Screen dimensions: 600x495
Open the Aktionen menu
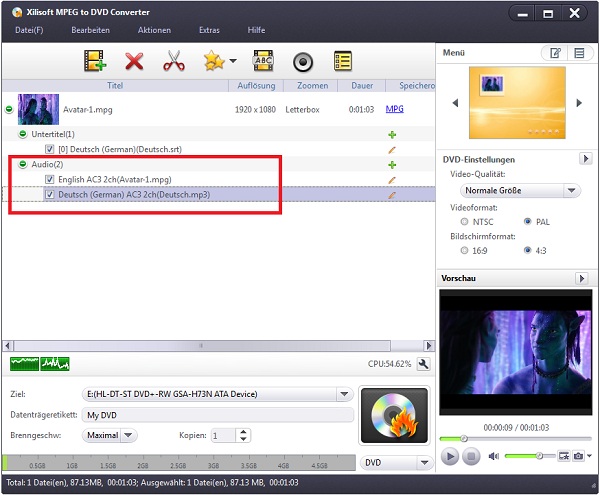[x=154, y=30]
